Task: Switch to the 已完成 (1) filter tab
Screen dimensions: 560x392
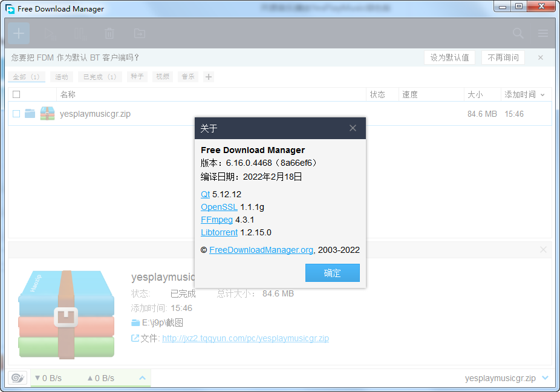Action: [x=100, y=77]
